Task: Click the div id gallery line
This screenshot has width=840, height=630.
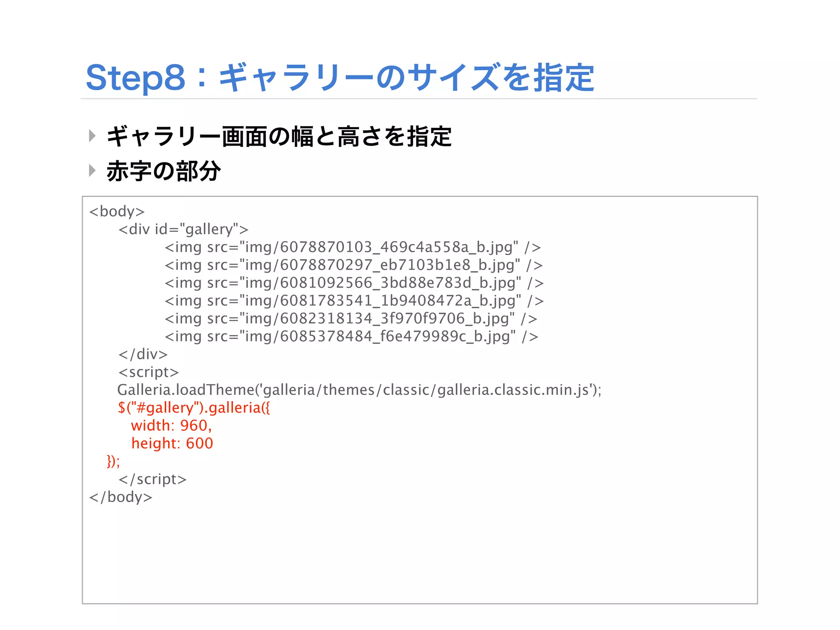Action: point(183,229)
